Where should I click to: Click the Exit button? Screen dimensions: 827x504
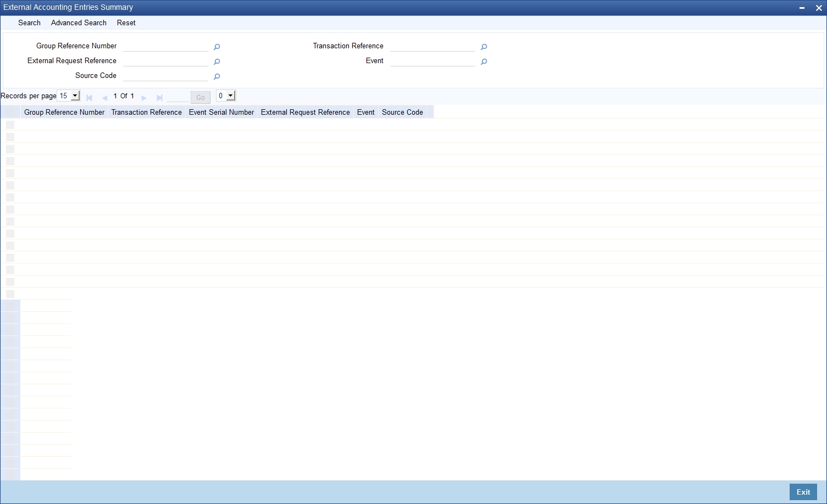(x=803, y=492)
